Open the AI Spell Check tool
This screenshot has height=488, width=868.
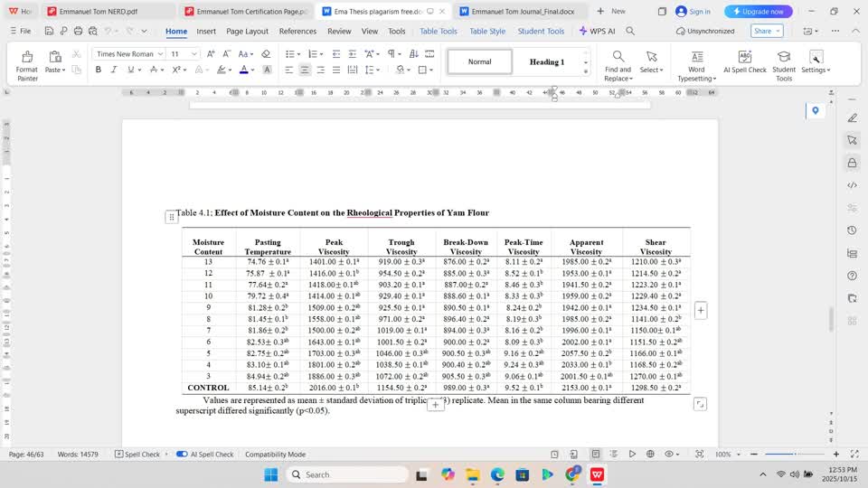click(x=744, y=63)
